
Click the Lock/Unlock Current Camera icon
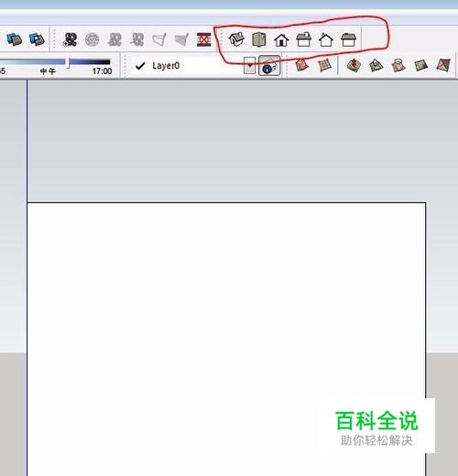pos(114,39)
